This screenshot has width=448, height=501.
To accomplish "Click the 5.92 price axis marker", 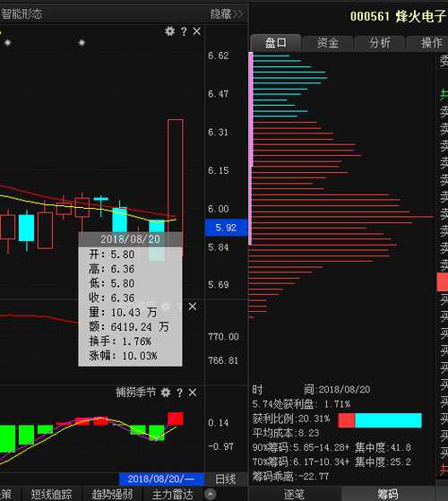I will [x=226, y=228].
